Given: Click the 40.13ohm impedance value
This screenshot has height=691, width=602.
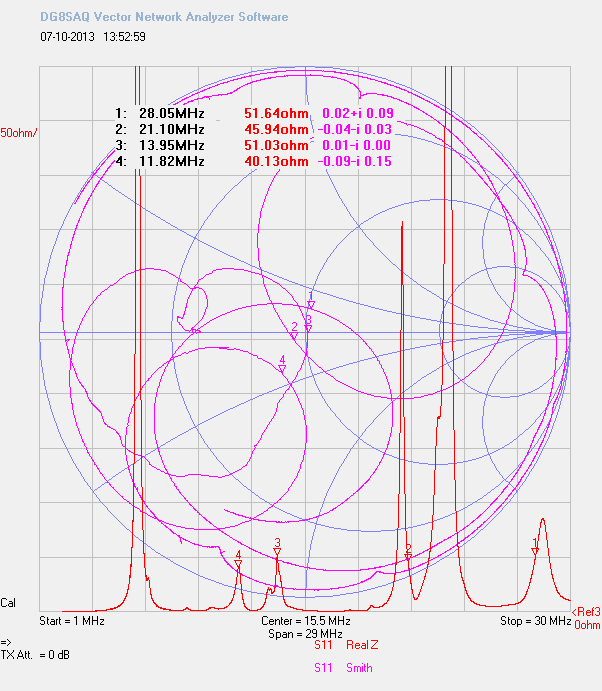Looking at the screenshot, I should click(276, 161).
